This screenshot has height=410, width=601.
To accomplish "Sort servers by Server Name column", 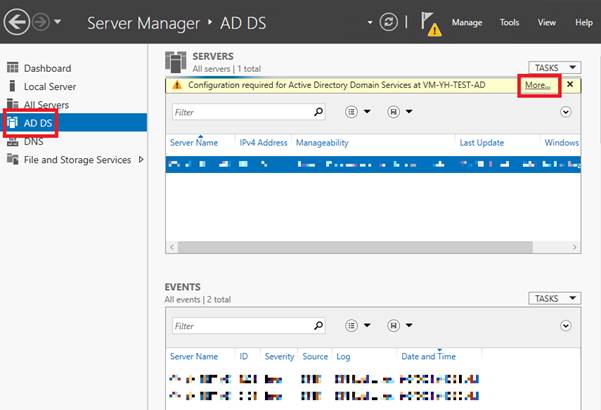I will click(194, 143).
